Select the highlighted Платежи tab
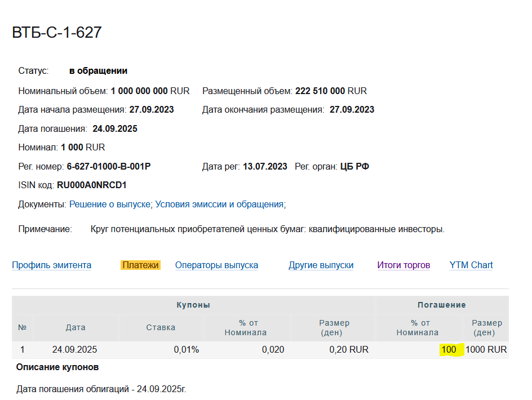Image resolution: width=532 pixels, height=400 pixels. pos(140,265)
